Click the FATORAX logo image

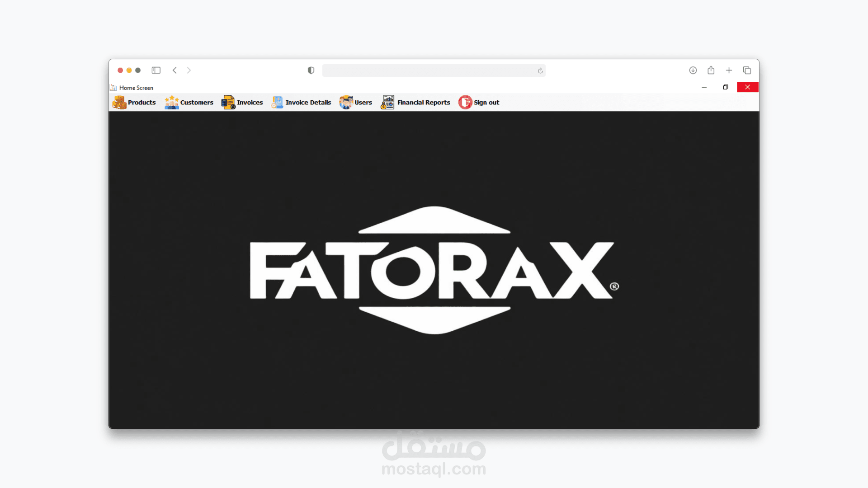434,270
